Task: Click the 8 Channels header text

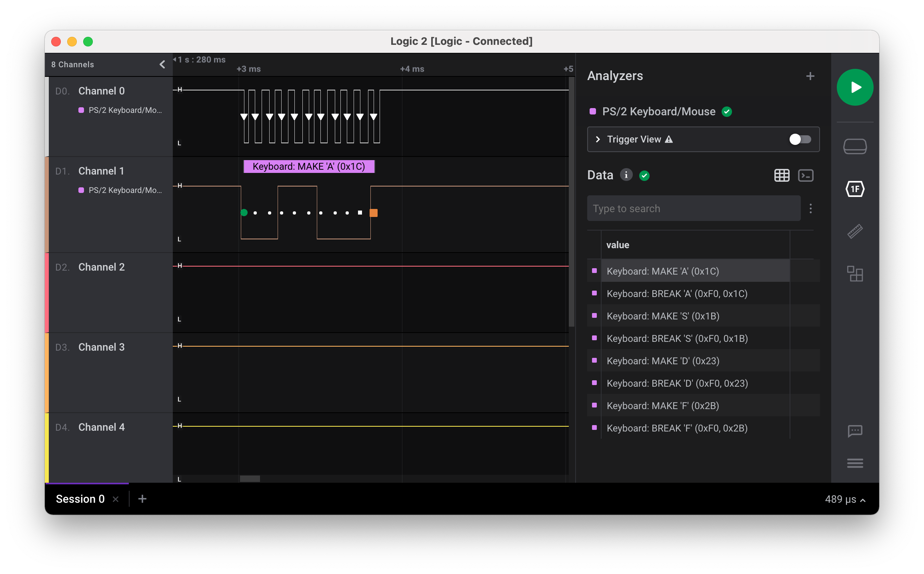Action: (72, 64)
